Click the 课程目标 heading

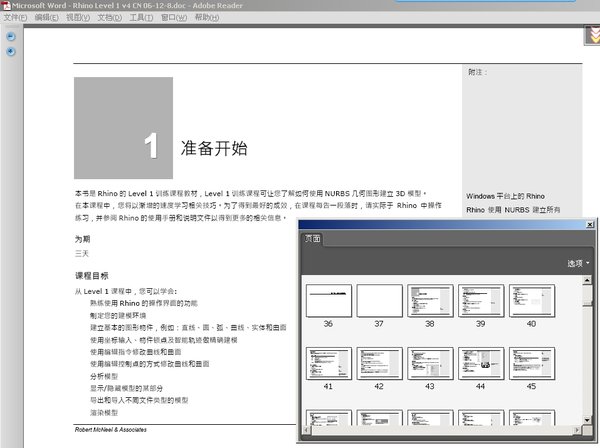pyautogui.click(x=92, y=276)
